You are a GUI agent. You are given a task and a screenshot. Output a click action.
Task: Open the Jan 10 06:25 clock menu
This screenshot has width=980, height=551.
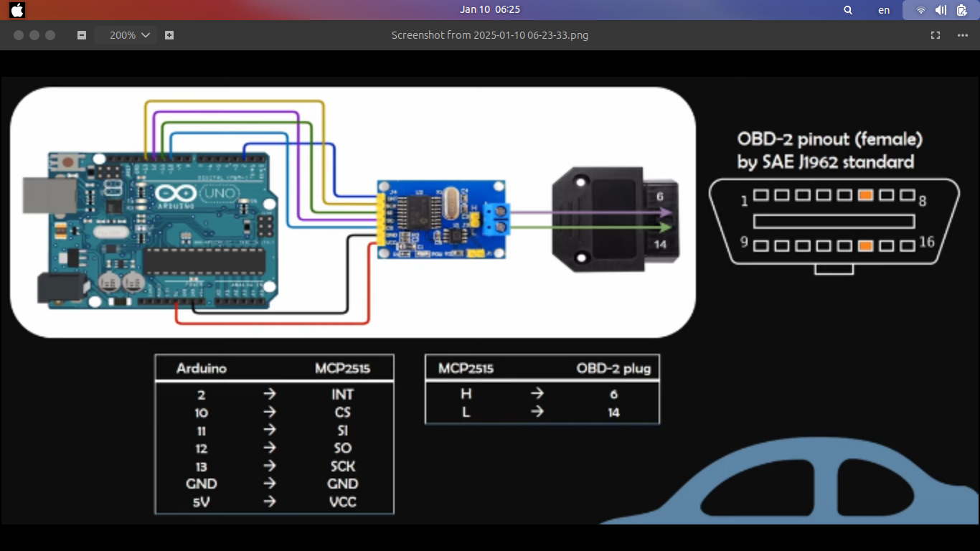point(490,9)
